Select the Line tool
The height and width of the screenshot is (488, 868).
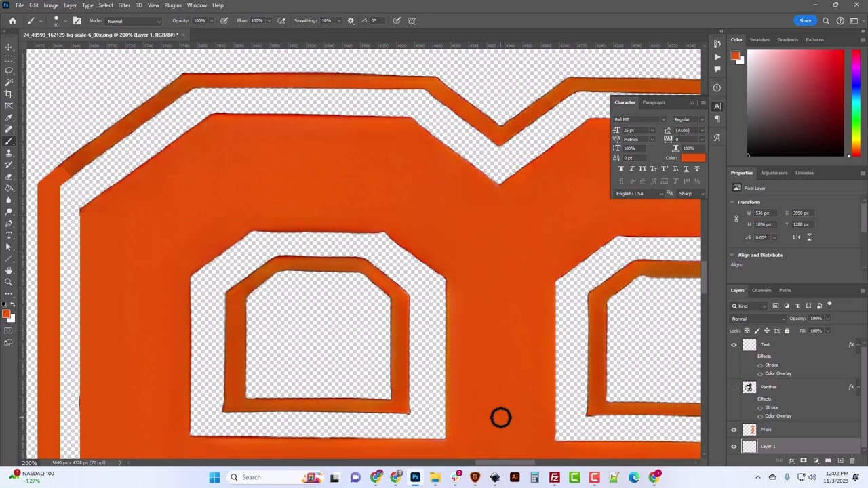(x=9, y=259)
